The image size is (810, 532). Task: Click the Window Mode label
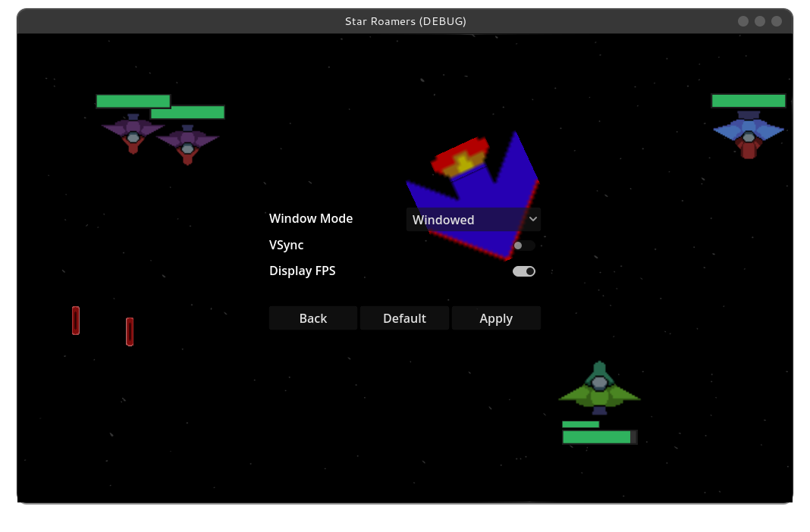(x=311, y=218)
